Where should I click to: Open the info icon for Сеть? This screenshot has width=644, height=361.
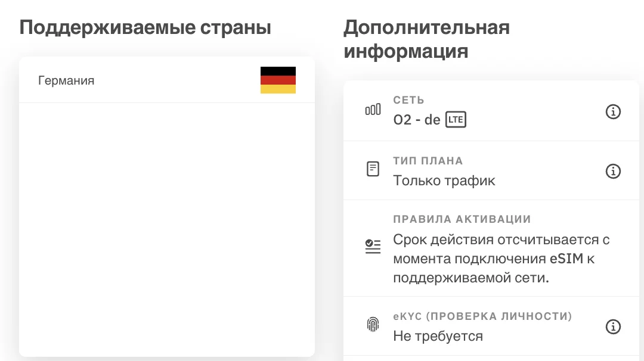click(613, 111)
